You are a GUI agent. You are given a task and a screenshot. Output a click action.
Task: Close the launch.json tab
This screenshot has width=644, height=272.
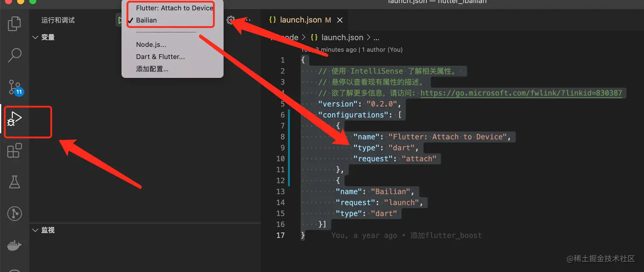click(340, 20)
